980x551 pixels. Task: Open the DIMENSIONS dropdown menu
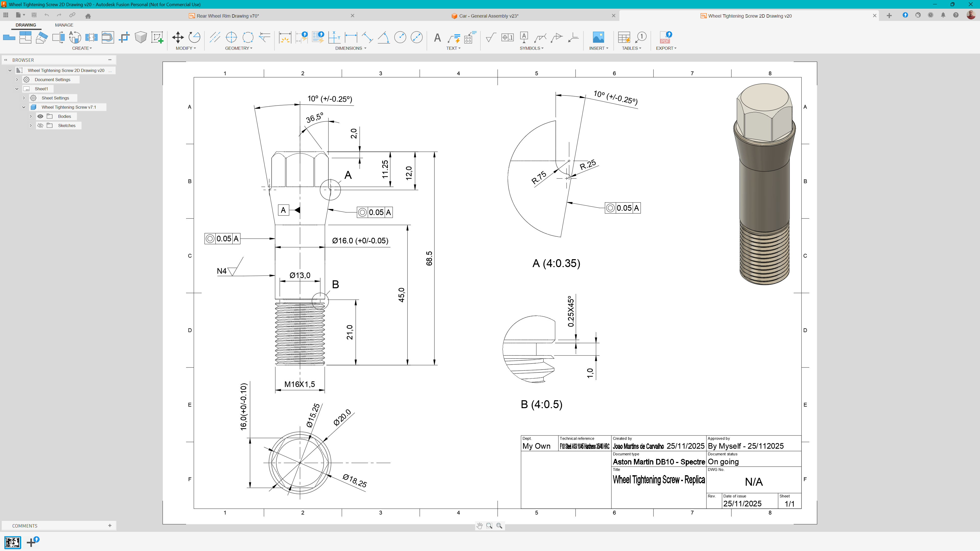pyautogui.click(x=350, y=48)
